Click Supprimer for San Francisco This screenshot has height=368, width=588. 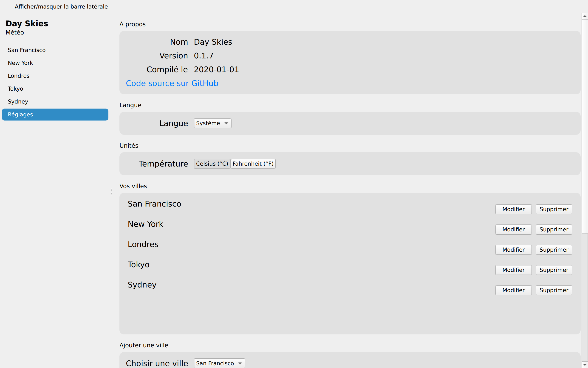point(554,209)
